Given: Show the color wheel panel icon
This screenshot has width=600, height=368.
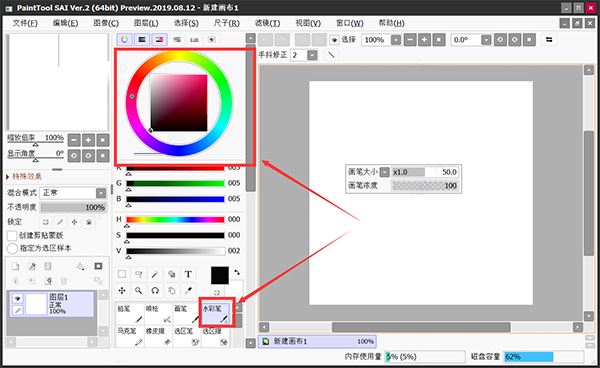Looking at the screenshot, I should pyautogui.click(x=124, y=39).
